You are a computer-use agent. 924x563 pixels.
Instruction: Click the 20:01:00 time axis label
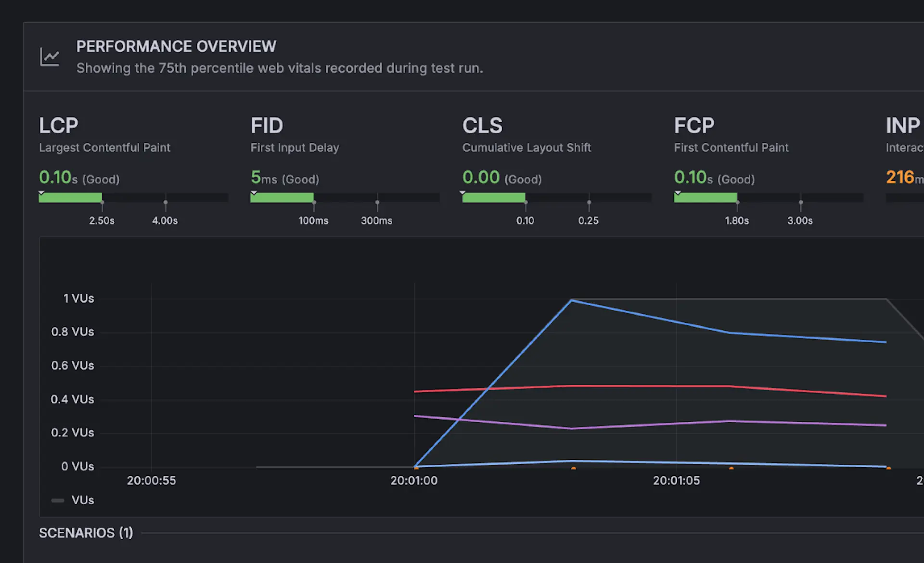(414, 481)
